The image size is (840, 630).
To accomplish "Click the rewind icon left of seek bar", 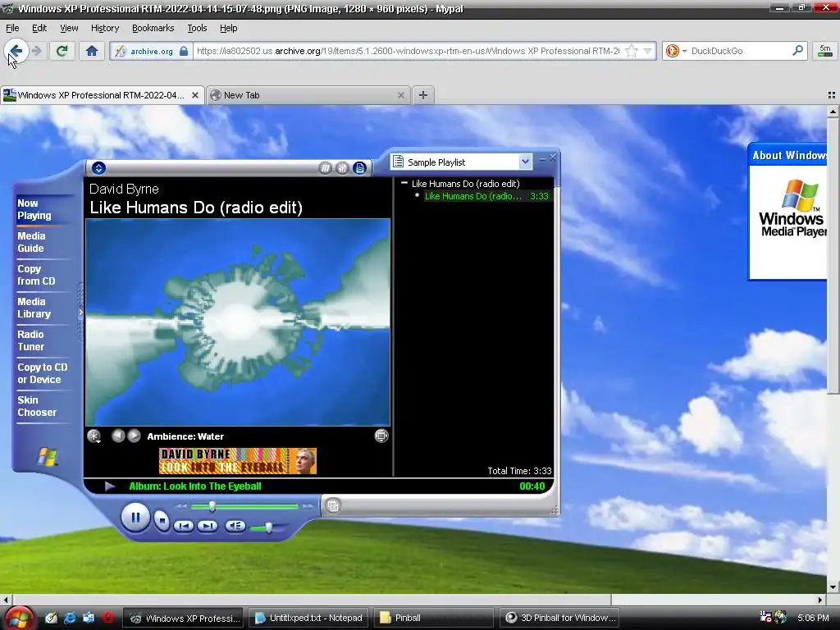I will pos(181,506).
